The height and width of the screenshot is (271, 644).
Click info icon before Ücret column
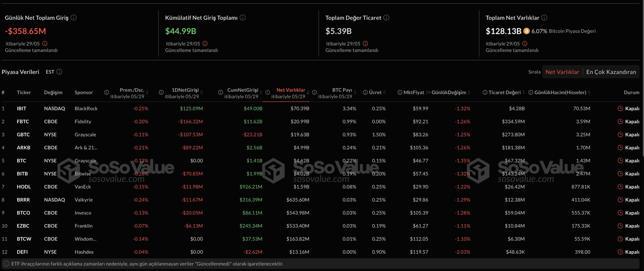coord(365,92)
